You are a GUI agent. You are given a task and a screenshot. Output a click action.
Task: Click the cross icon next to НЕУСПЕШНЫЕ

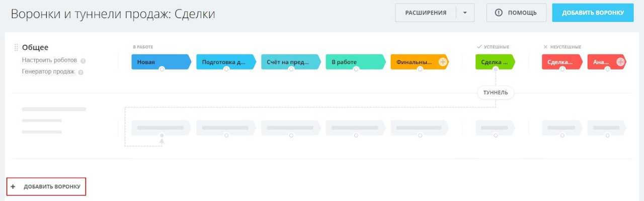tap(545, 47)
